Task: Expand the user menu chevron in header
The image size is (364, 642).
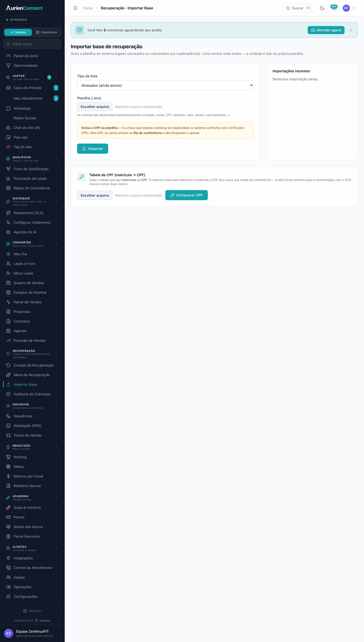Action: 354,8
